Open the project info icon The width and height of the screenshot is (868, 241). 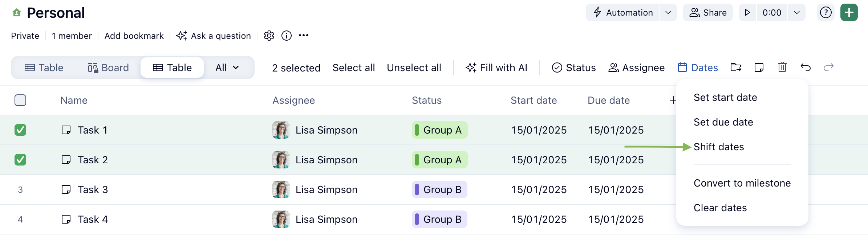[x=287, y=36]
